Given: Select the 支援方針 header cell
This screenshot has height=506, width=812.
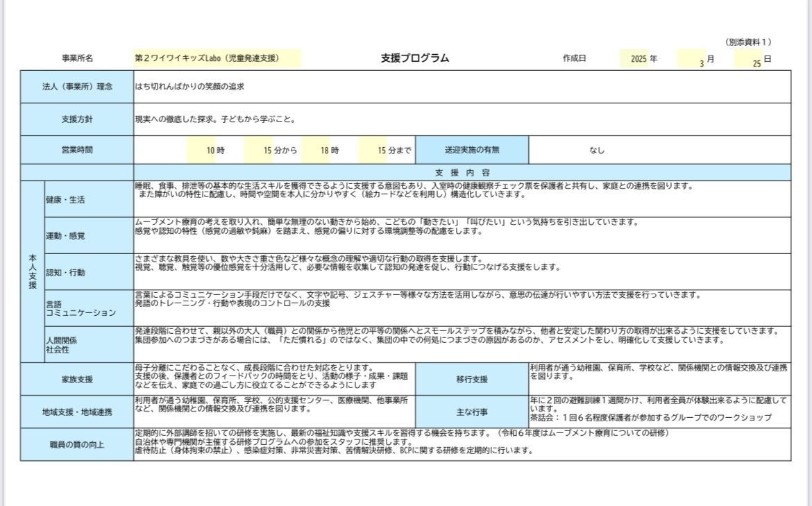Looking at the screenshot, I should 77,119.
